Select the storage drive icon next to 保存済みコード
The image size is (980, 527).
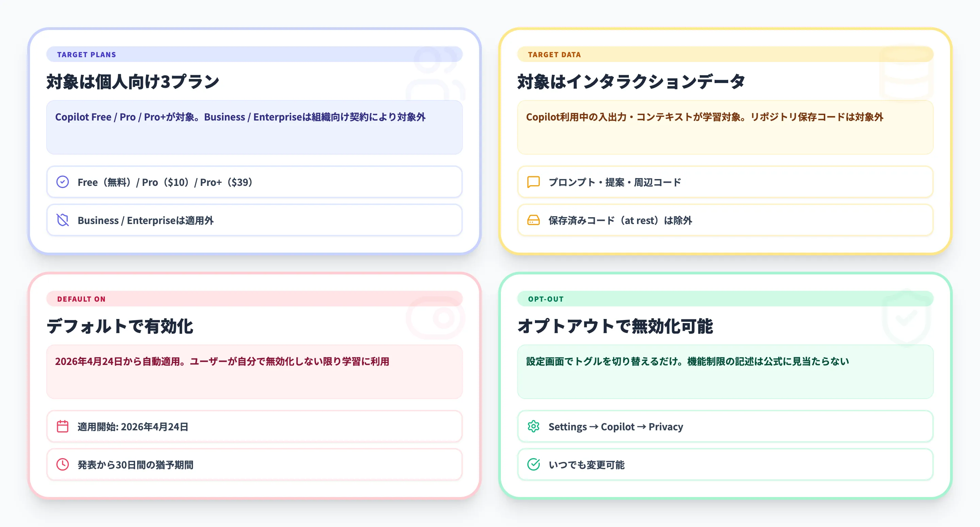pyautogui.click(x=533, y=220)
